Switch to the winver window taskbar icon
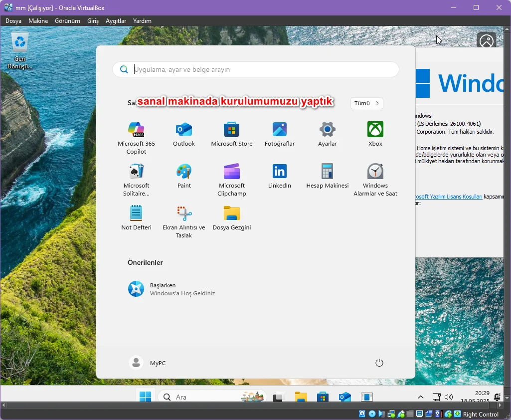The width and height of the screenshot is (511, 420). point(366,397)
